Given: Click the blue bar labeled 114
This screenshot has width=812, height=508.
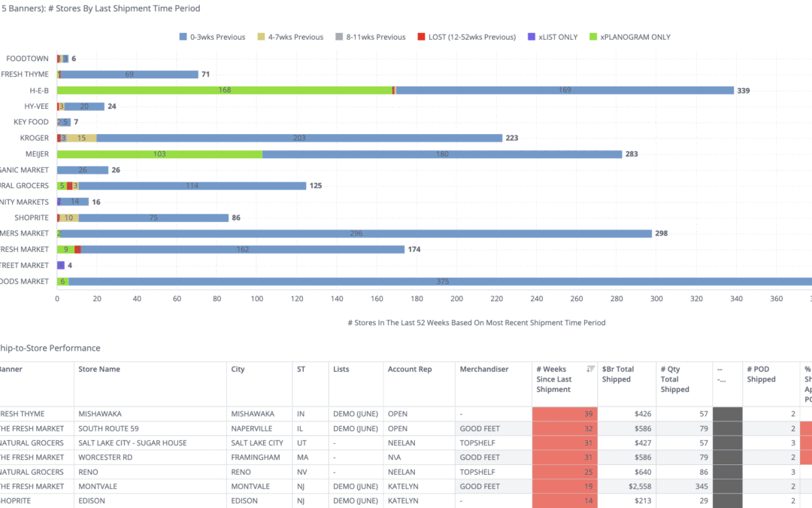Looking at the screenshot, I should (192, 186).
